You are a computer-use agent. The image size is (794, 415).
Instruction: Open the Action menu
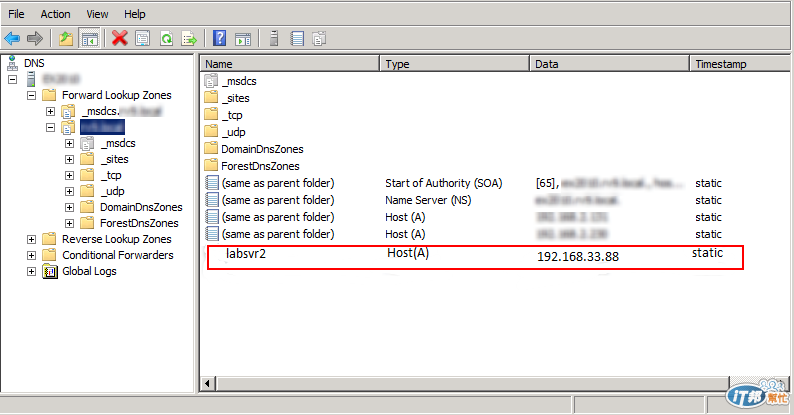pyautogui.click(x=55, y=14)
